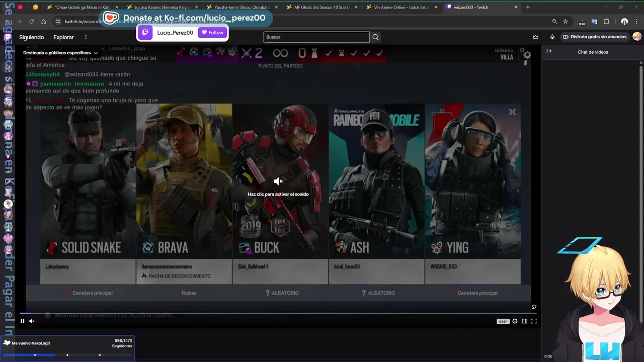Switch to Ver Anime Online tab
Image resolution: width=644 pixels, height=362 pixels.
pyautogui.click(x=401, y=7)
